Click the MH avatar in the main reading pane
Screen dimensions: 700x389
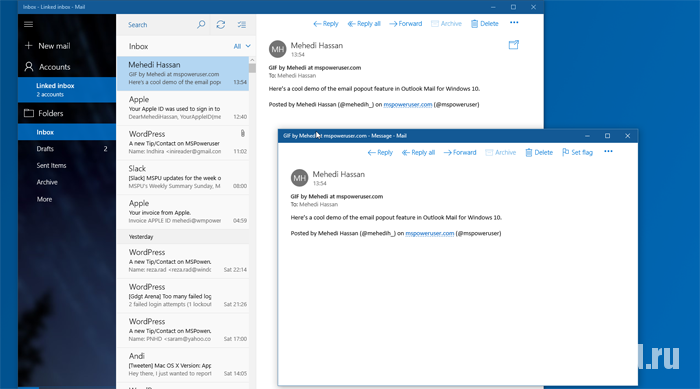(277, 49)
